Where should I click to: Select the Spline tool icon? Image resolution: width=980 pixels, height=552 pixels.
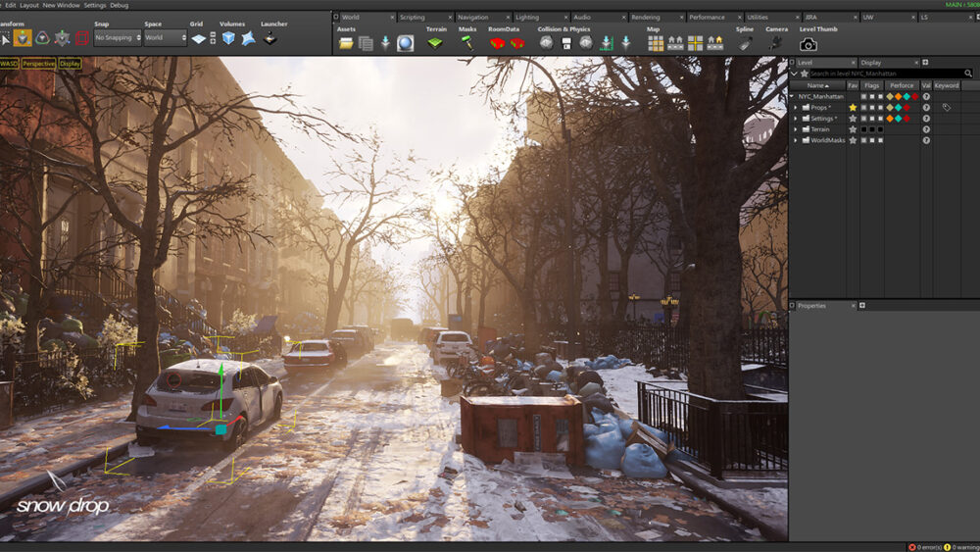point(745,43)
